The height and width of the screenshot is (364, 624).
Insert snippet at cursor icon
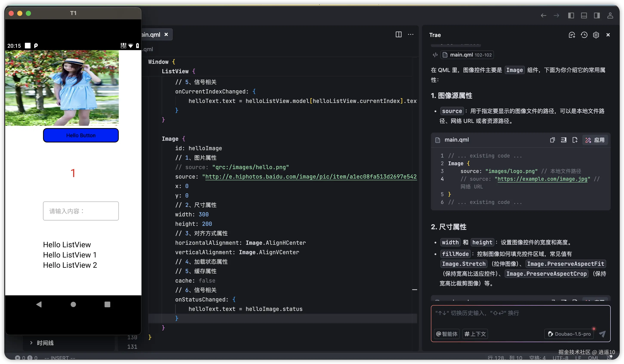coord(564,140)
